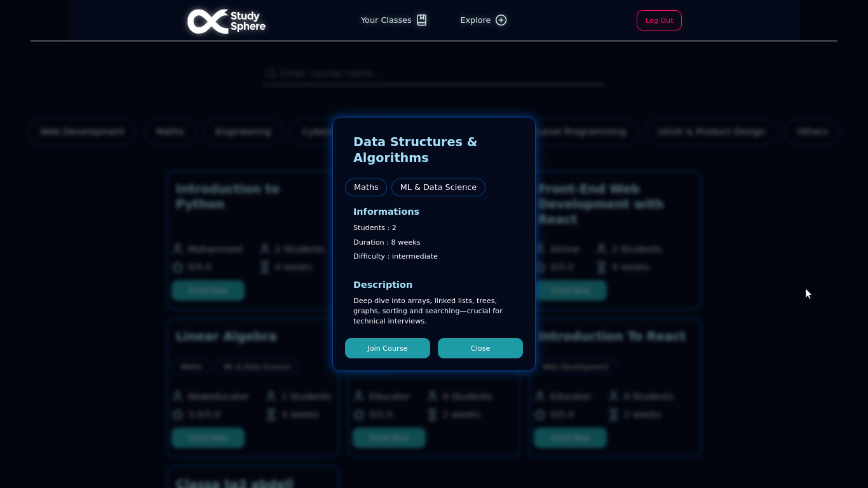Close the course details dialog
The width and height of the screenshot is (868, 488).
click(x=480, y=348)
